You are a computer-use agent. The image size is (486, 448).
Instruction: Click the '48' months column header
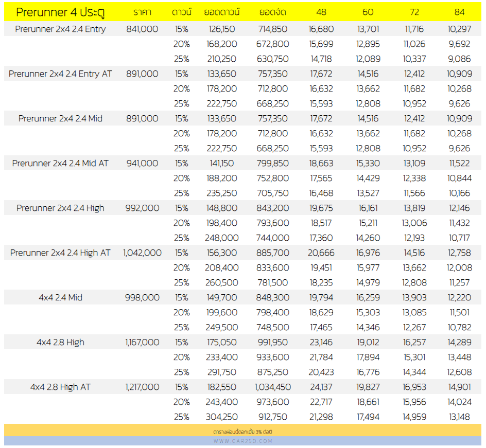pyautogui.click(x=321, y=12)
